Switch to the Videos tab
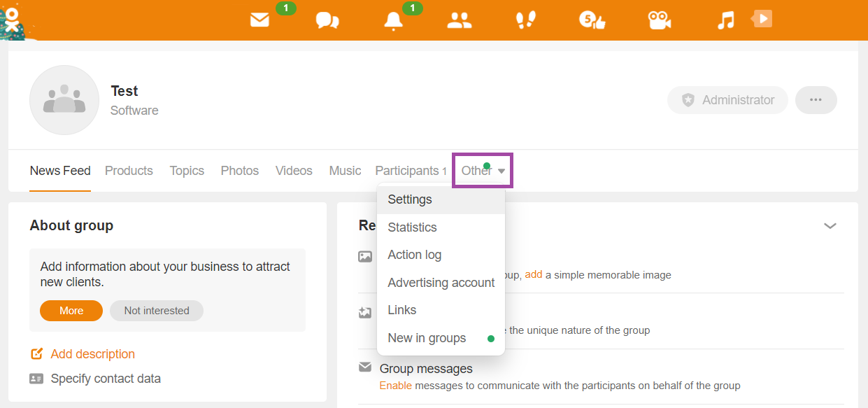Screen dimensions: 868x408 click(x=294, y=171)
